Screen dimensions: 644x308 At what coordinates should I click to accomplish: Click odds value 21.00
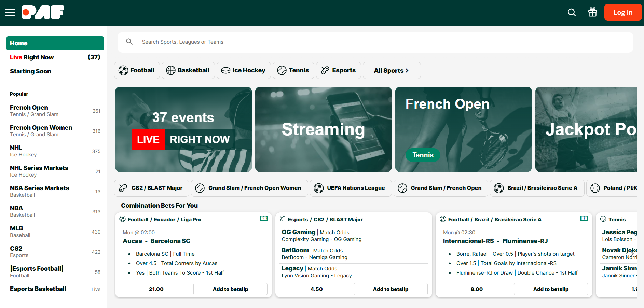tap(156, 289)
